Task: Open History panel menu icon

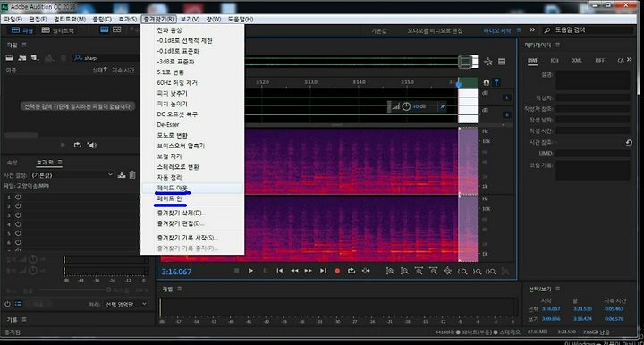Action: 24,319
